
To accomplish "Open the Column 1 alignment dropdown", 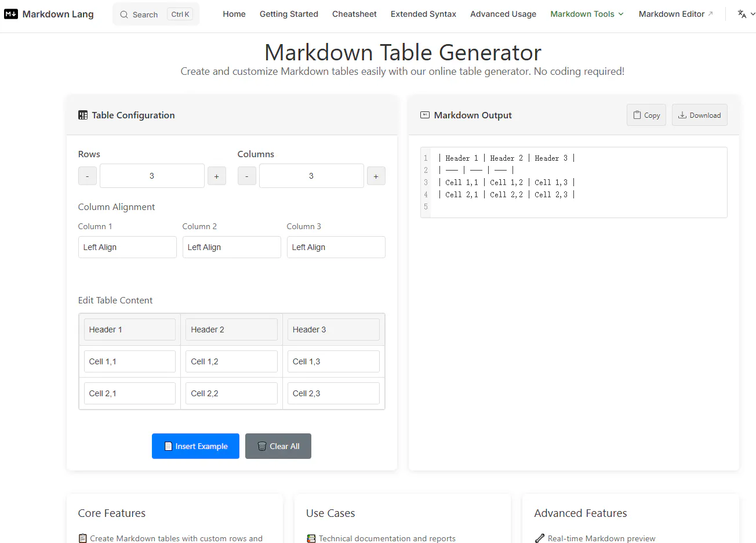I will [x=128, y=247].
